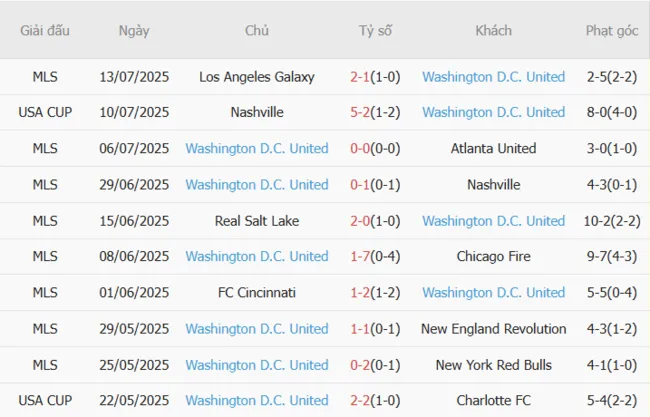Open the Atlanta United team link
This screenshot has width=650, height=417.
(493, 149)
